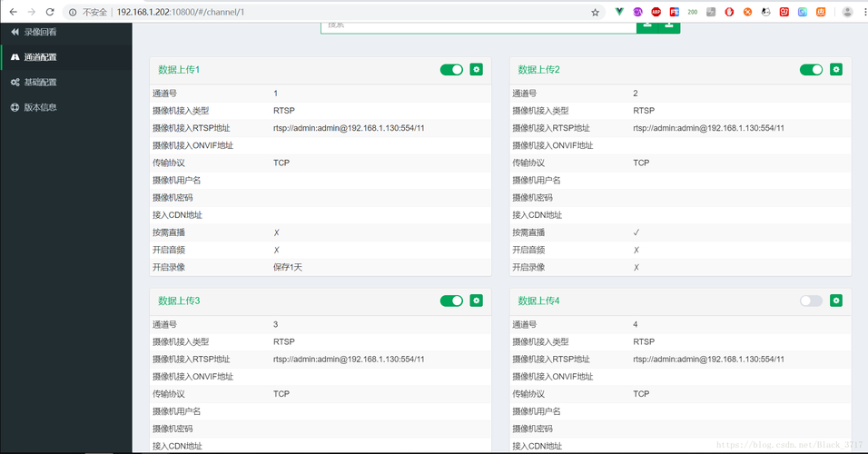View site info for 不安全 warning
Screen dimensions: 868x454
pyautogui.click(x=88, y=12)
